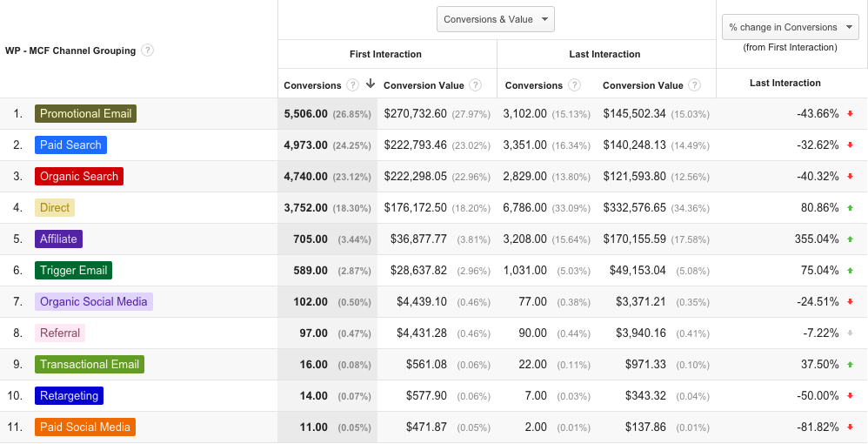Open the Conversions & Value dropdown

(x=496, y=19)
